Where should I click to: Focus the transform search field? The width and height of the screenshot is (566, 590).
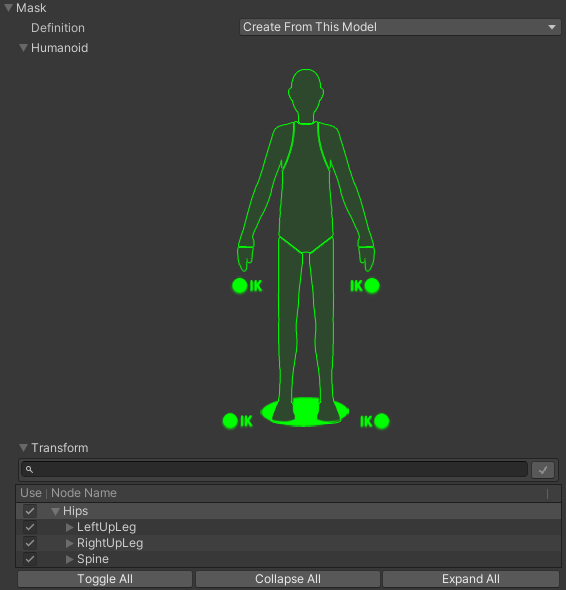[274, 469]
